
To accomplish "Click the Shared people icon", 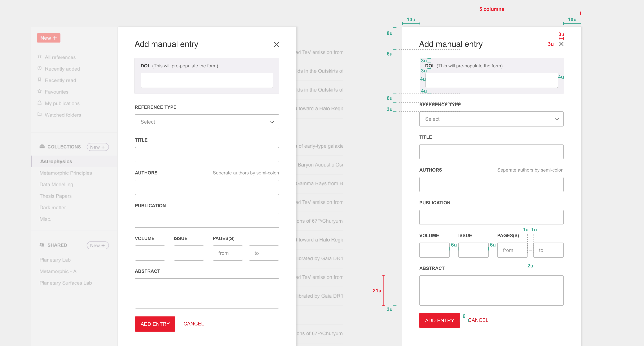I will 42,245.
